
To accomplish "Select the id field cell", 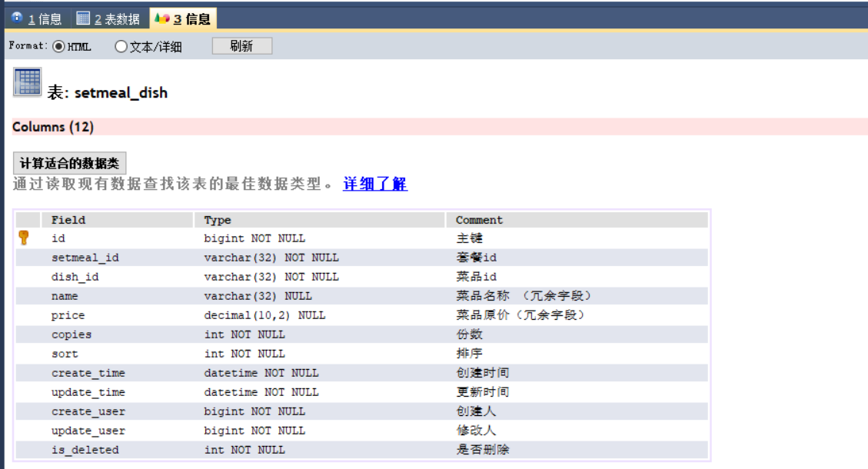I will [118, 238].
